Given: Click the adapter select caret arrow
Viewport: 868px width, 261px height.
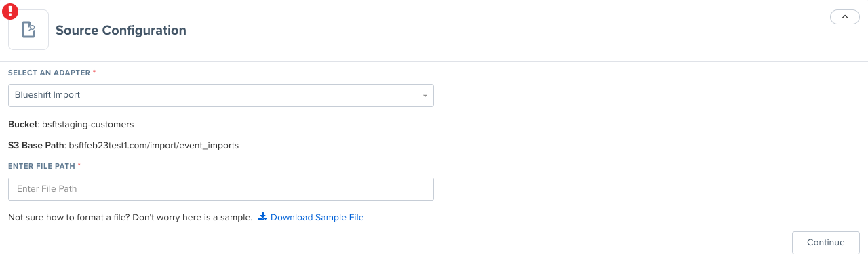Looking at the screenshot, I should tap(425, 96).
